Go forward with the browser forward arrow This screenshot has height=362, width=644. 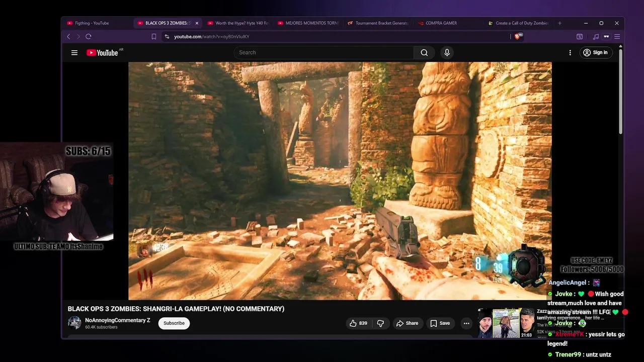(x=78, y=36)
